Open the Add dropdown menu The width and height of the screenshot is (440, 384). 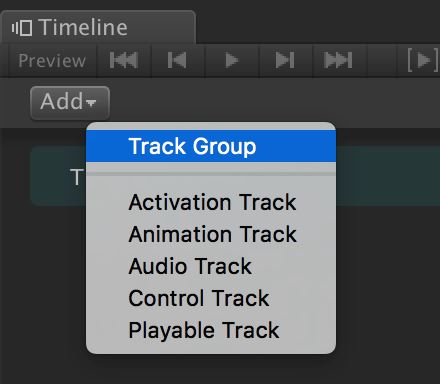(70, 103)
